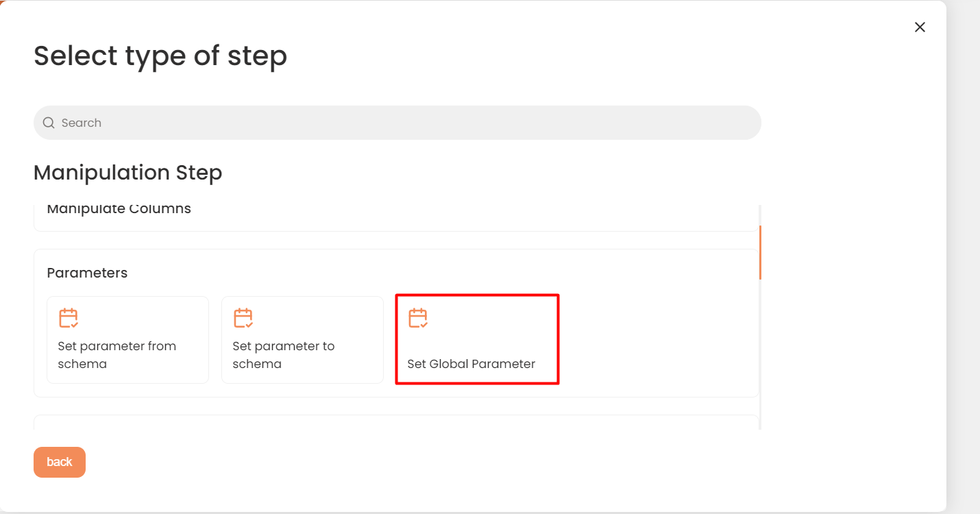The width and height of the screenshot is (980, 514).
Task: Open the Manipulate Columns section
Action: [x=396, y=214]
